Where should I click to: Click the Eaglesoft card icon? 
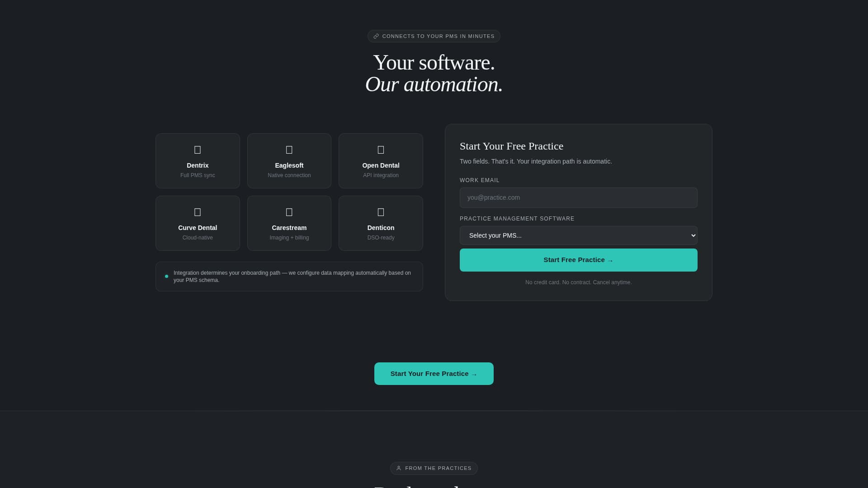coord(289,150)
